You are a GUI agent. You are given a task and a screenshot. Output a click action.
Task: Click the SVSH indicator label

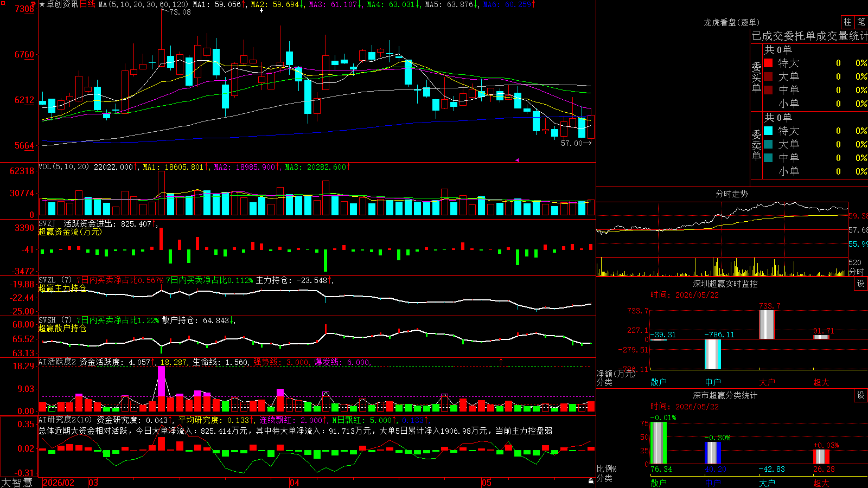click(47, 320)
